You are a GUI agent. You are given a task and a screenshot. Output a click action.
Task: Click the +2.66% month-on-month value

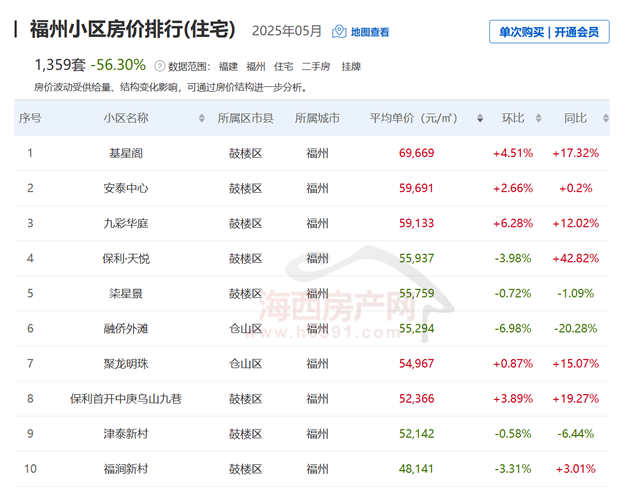(513, 189)
